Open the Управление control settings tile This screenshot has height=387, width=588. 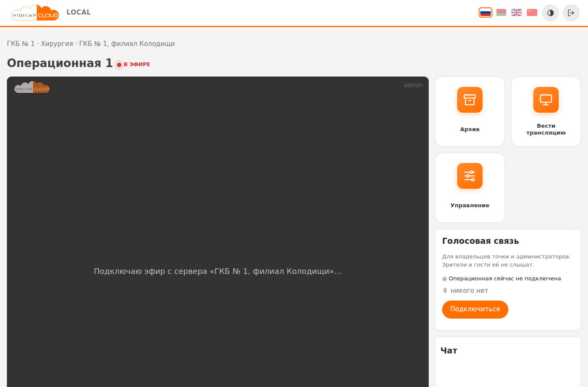(470, 188)
